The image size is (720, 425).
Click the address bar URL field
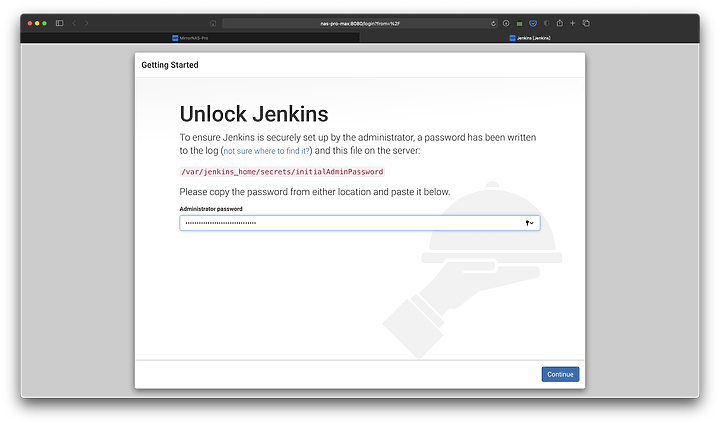tap(360, 23)
